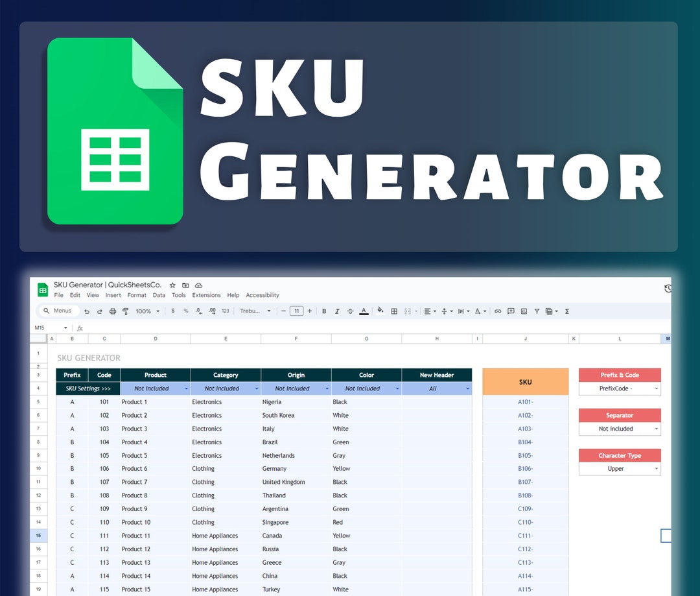
Task: Open the Data menu
Action: click(x=159, y=295)
